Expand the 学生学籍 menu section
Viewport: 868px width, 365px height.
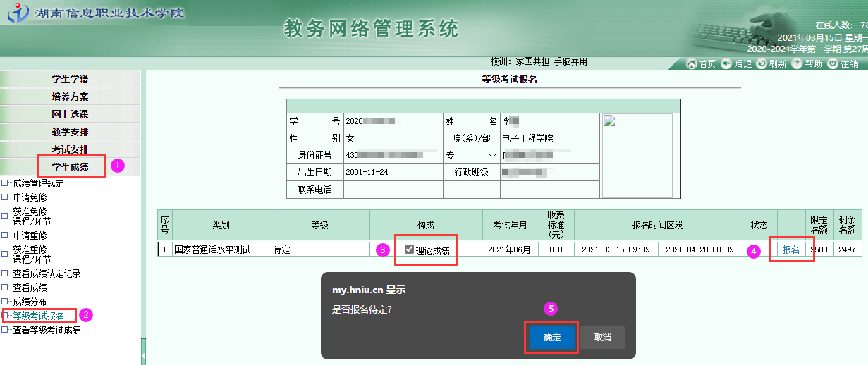(70, 79)
